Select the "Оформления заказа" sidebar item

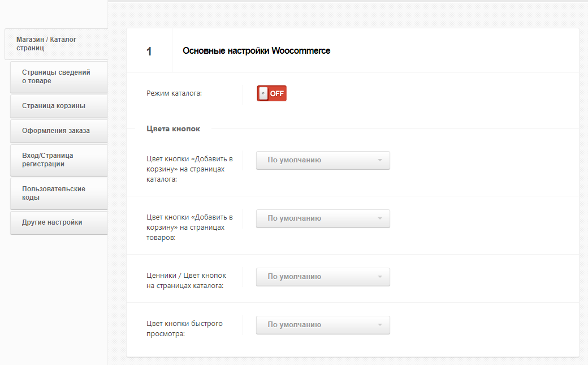[x=59, y=131]
